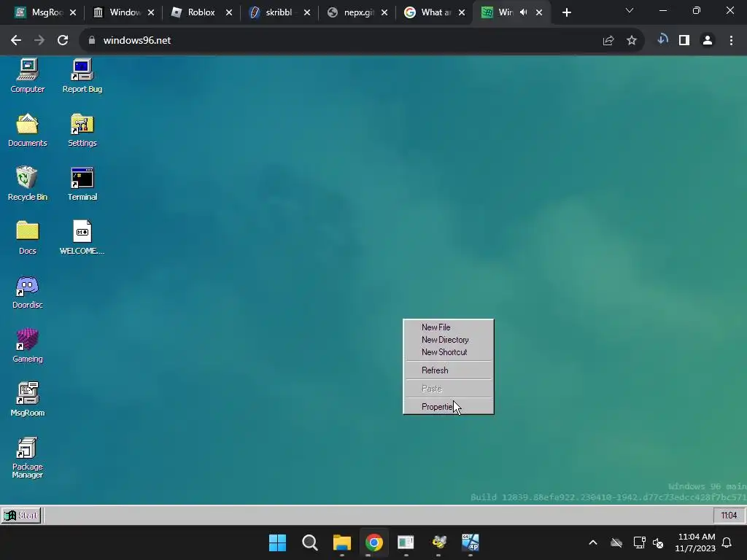The width and height of the screenshot is (747, 560).
Task: Open the Chrome three-dot menu
Action: [x=731, y=41]
